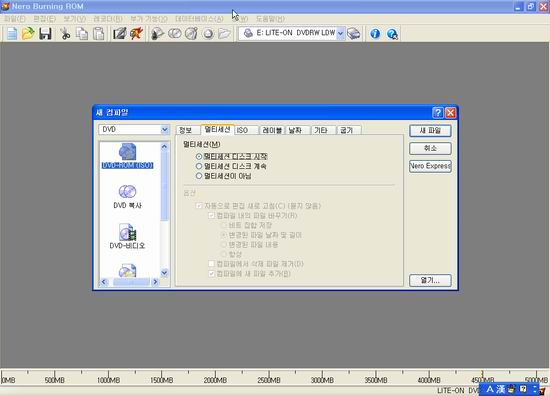Select 멀티세션이 아님 radio button
This screenshot has width=550, height=396.
tap(199, 176)
